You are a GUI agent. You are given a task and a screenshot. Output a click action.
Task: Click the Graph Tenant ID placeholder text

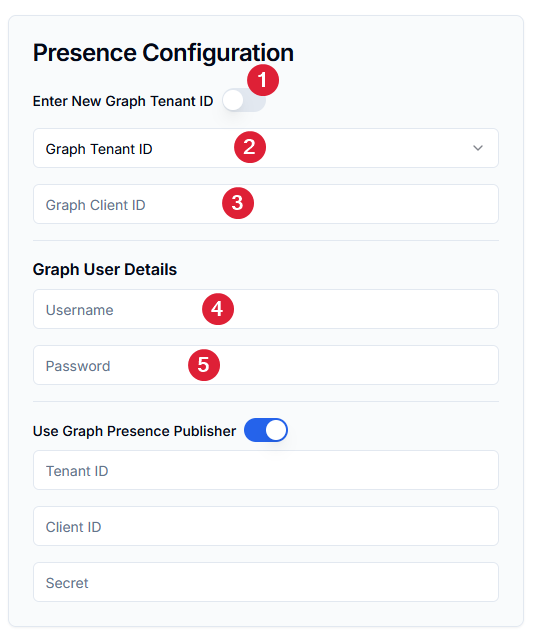pyautogui.click(x=99, y=149)
